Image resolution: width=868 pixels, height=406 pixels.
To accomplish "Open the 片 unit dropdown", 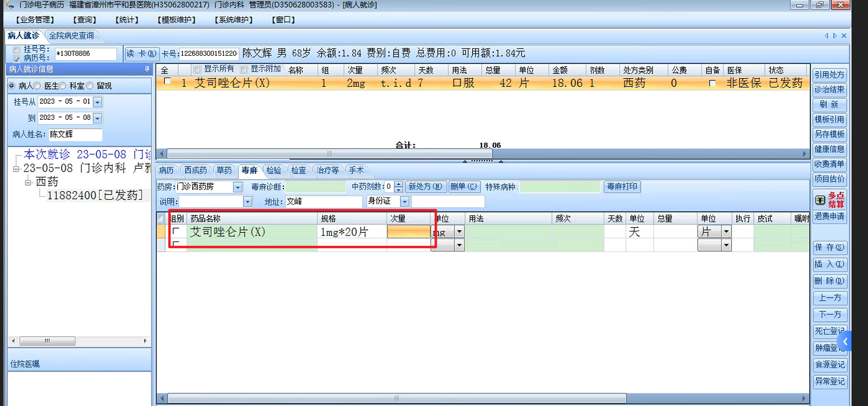I will 726,232.
